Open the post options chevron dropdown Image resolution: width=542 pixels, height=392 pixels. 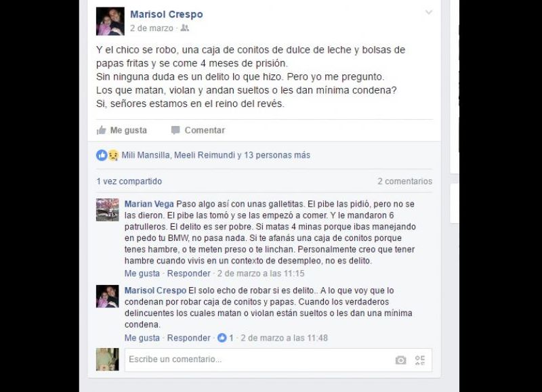pos(429,12)
